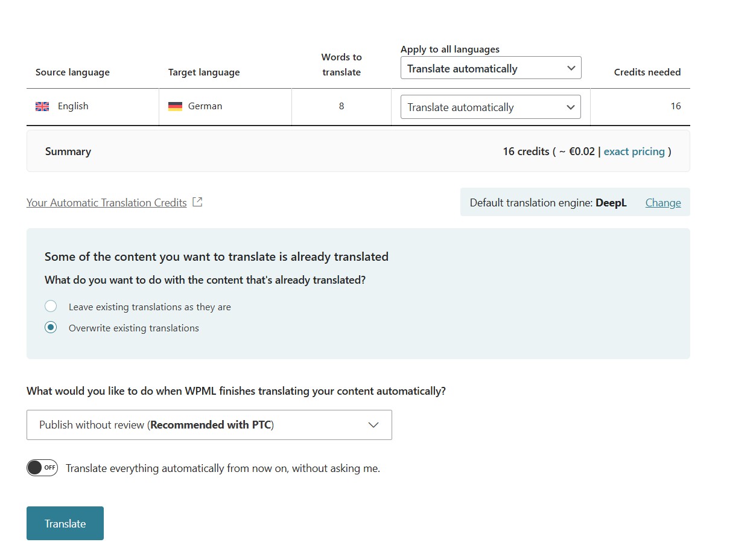Click the words to translate count for German
Viewport: 756px width, 542px height.
[x=341, y=106]
